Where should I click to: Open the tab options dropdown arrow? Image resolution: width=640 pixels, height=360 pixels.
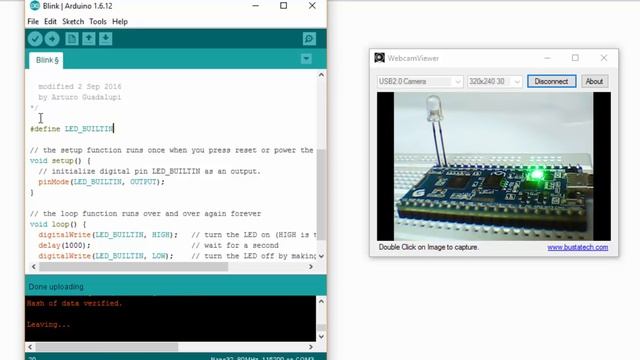pyautogui.click(x=306, y=59)
